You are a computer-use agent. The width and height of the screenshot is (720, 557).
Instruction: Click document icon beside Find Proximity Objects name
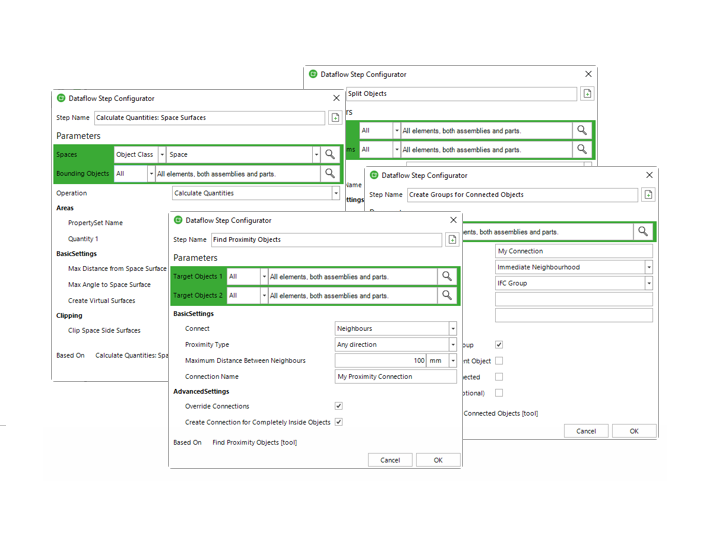[452, 240]
